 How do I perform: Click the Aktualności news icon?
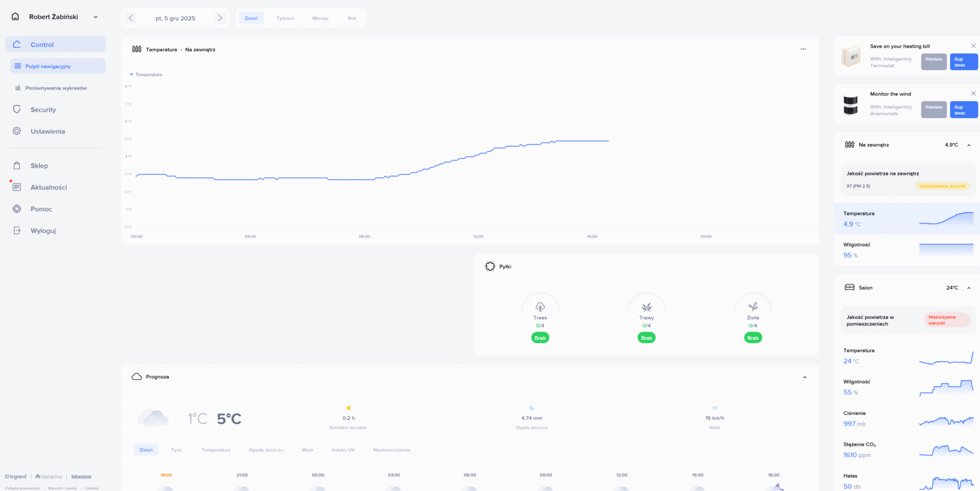[x=17, y=187]
